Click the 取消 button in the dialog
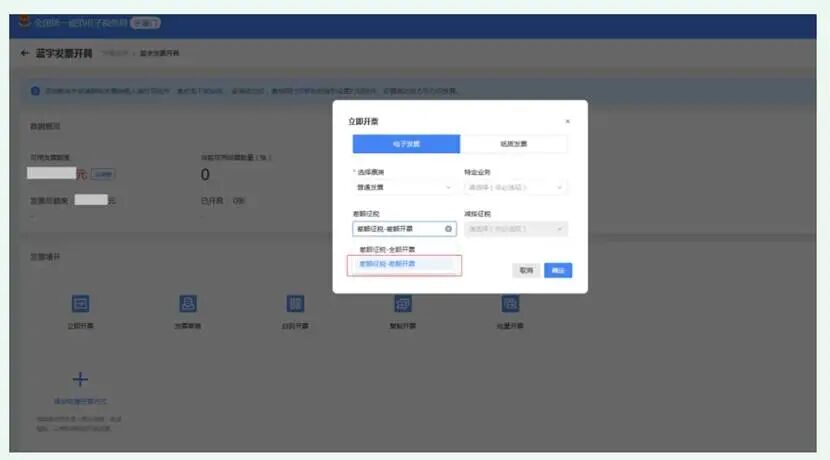This screenshot has height=460, width=830. pos(526,270)
